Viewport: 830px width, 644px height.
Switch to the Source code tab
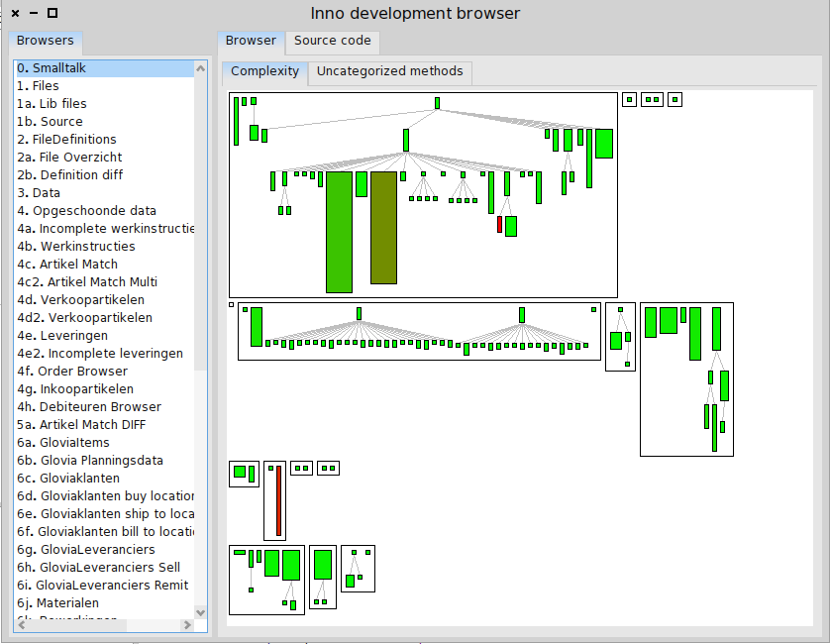tap(332, 41)
